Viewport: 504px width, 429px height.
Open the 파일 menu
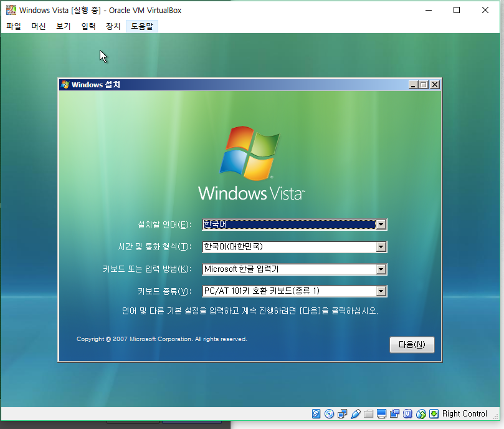click(x=14, y=26)
